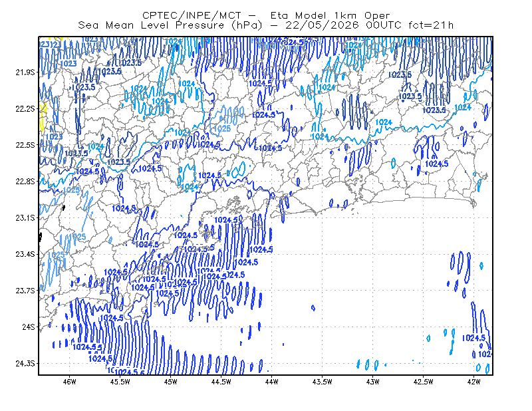The image size is (532, 411).
Task: Click the 21.9S latitude axis label
Action: tap(25, 72)
